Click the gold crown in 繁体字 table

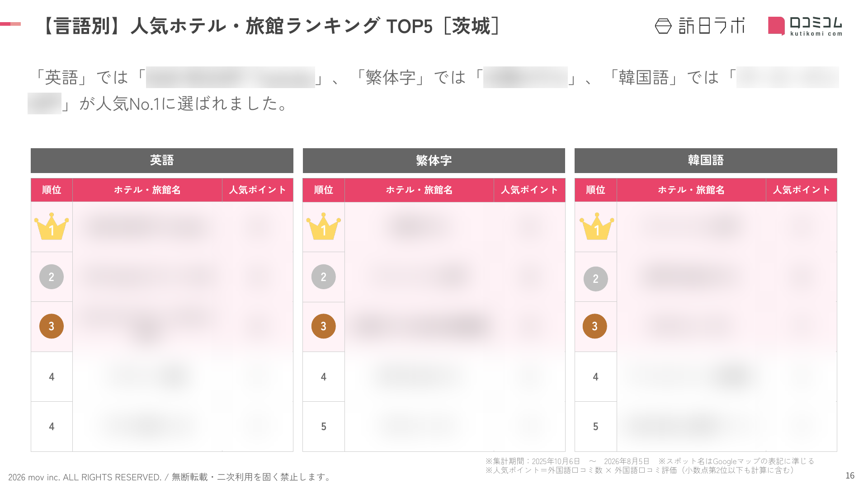point(323,226)
